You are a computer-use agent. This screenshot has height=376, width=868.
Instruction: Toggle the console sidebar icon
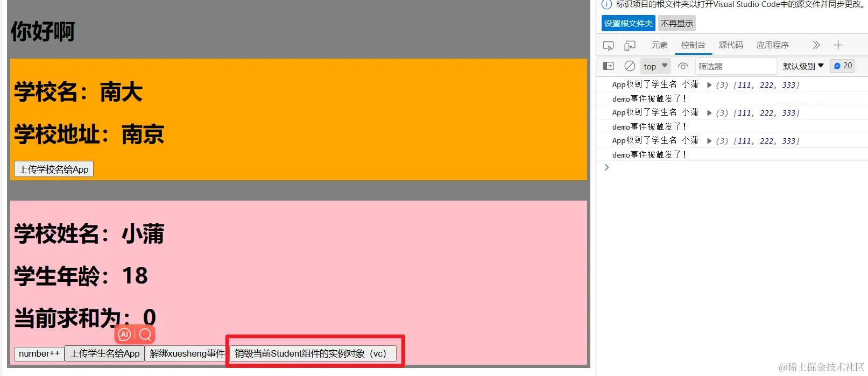point(608,66)
